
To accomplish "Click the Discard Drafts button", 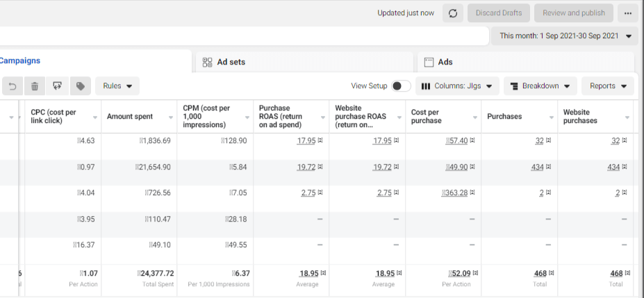I will [499, 13].
